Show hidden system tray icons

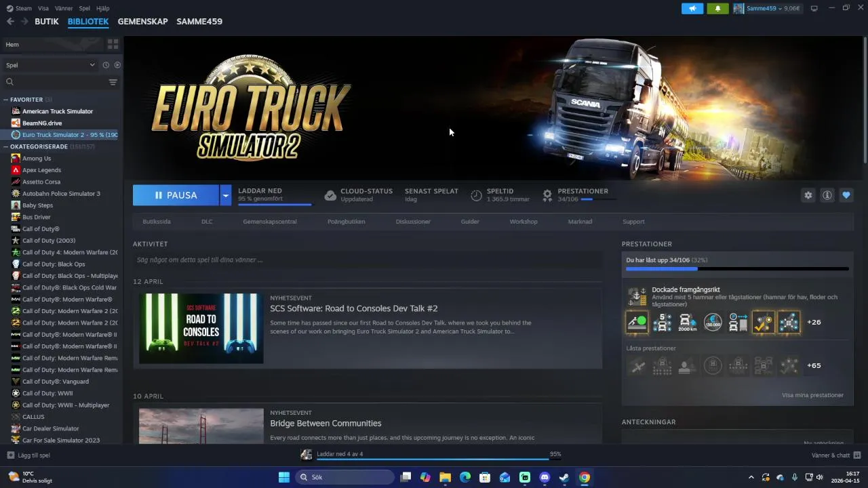[x=751, y=477]
